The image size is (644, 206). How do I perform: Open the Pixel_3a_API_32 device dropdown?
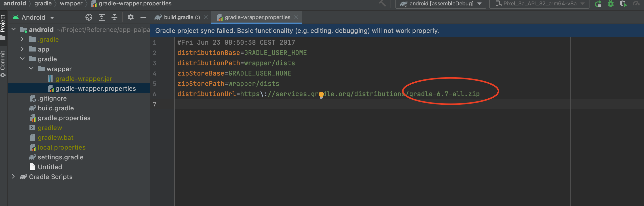[x=539, y=4]
